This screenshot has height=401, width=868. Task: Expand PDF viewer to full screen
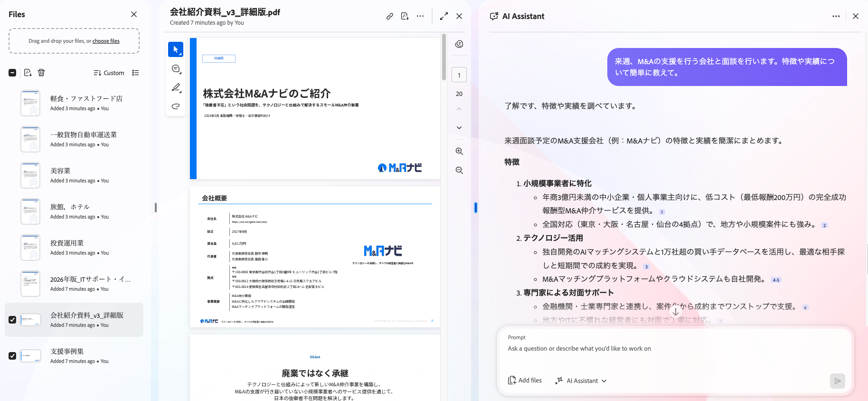click(444, 16)
